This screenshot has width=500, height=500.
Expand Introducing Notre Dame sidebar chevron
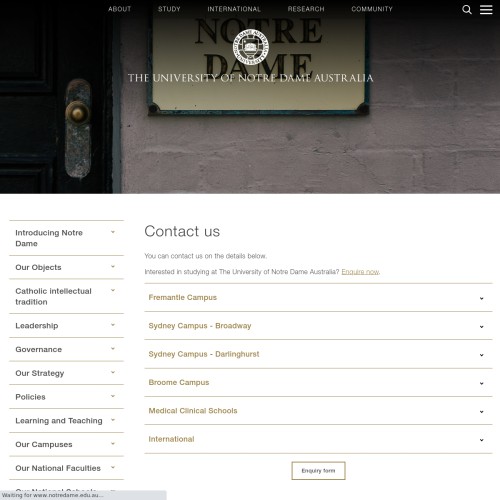[113, 232]
